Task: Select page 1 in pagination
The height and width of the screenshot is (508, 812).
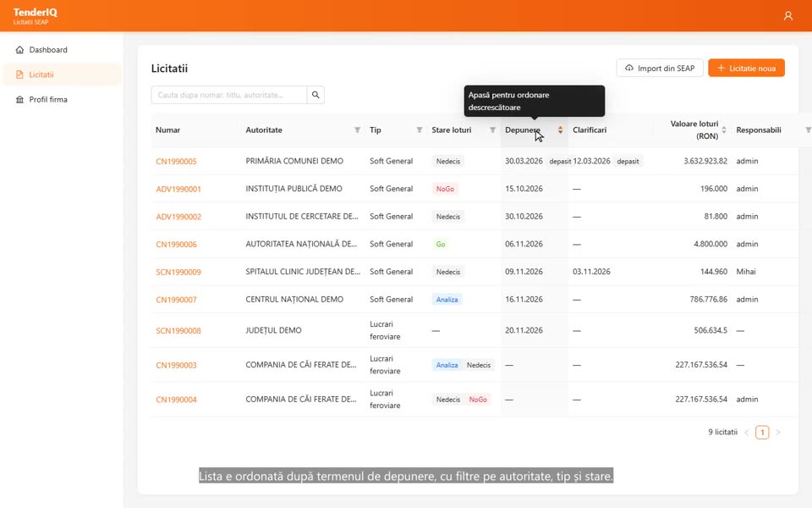Action: click(762, 433)
